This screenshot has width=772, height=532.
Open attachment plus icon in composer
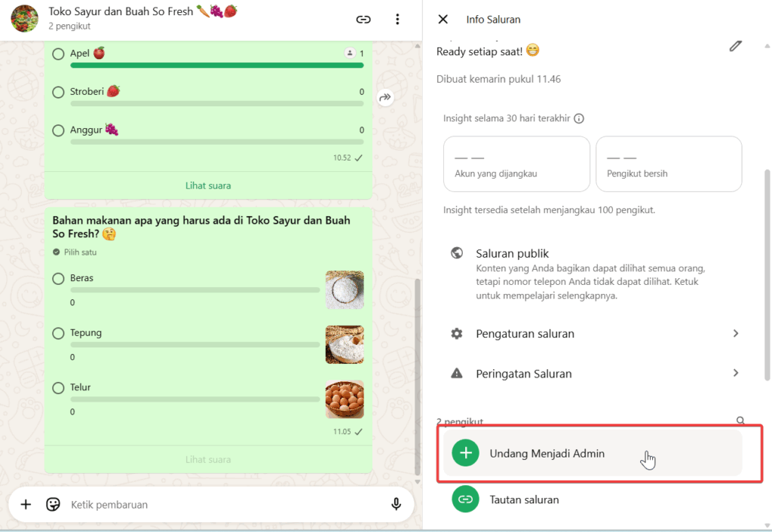coord(26,504)
